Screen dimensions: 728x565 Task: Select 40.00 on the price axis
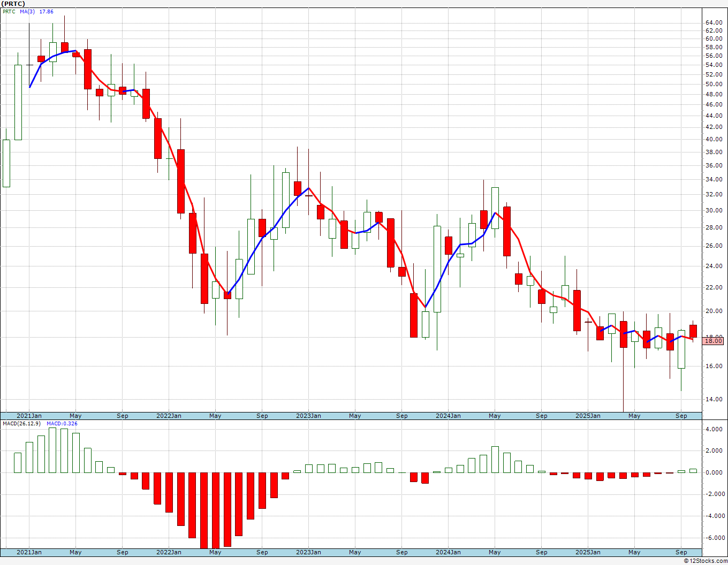pyautogui.click(x=714, y=139)
